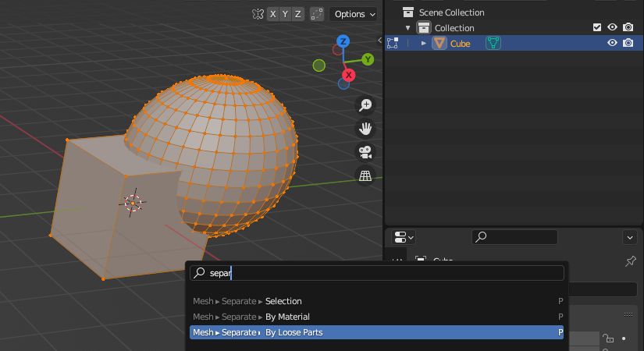This screenshot has width=644, height=351.
Task: Click the 3D cursor in viewport
Action: tap(133, 203)
